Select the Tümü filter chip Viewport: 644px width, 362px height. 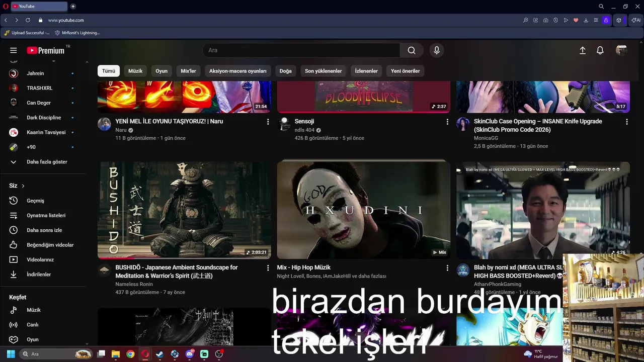[x=109, y=71]
